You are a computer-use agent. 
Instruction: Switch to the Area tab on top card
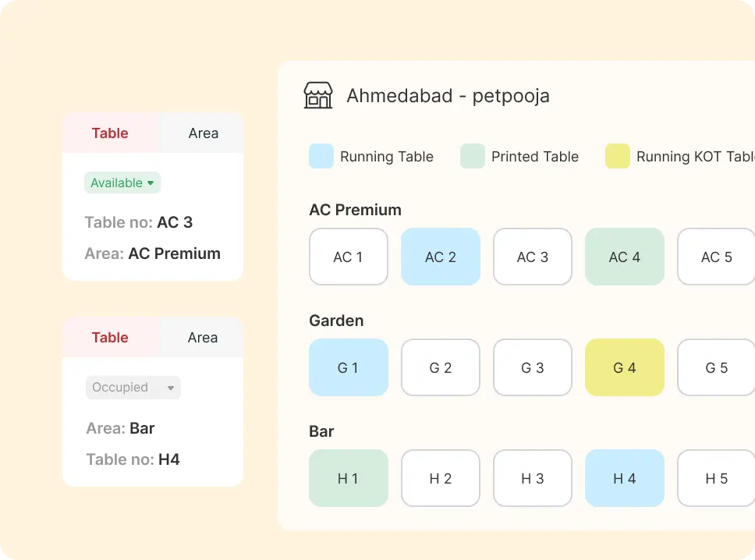click(x=202, y=133)
